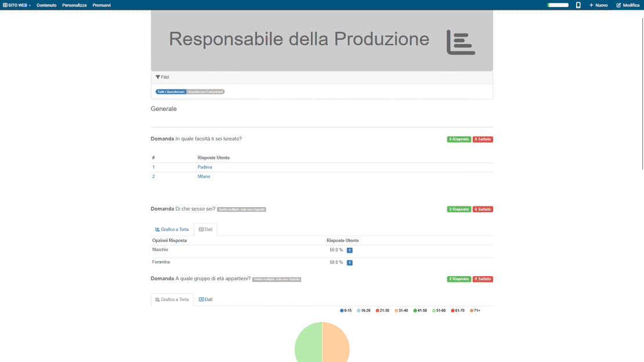Open the Padova answer link
The width and height of the screenshot is (644, 362).
pyautogui.click(x=205, y=167)
